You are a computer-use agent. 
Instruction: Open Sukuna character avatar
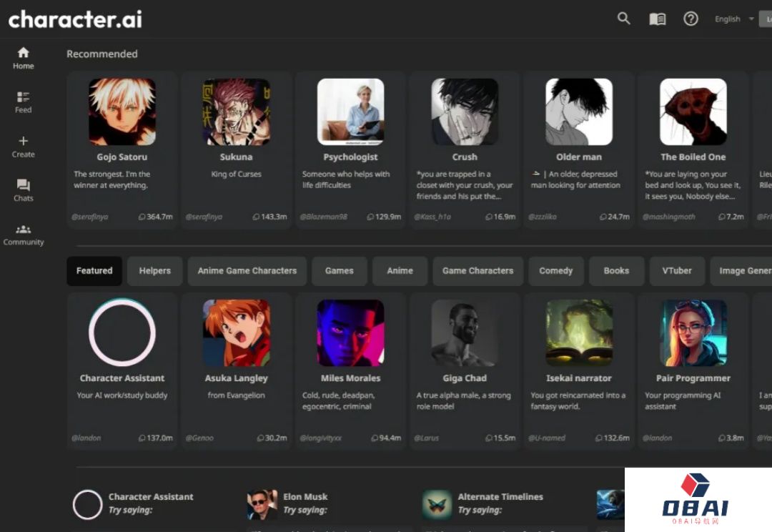coord(237,112)
